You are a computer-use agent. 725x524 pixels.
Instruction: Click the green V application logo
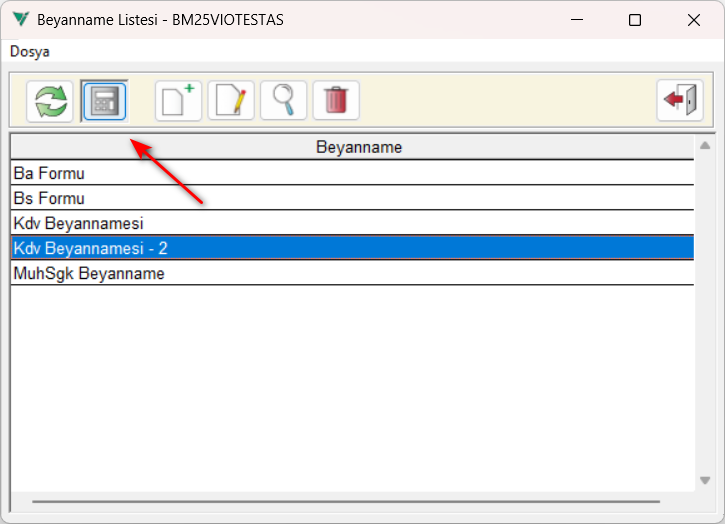tap(21, 19)
